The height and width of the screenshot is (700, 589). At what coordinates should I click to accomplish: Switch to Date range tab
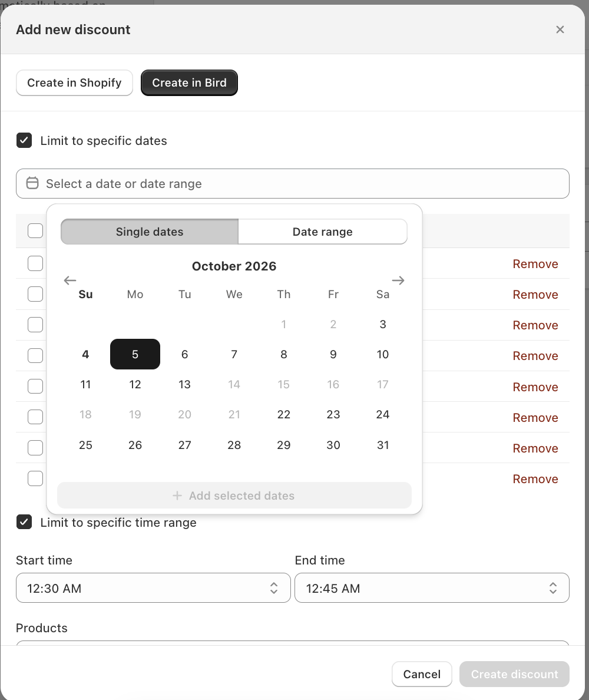(323, 232)
